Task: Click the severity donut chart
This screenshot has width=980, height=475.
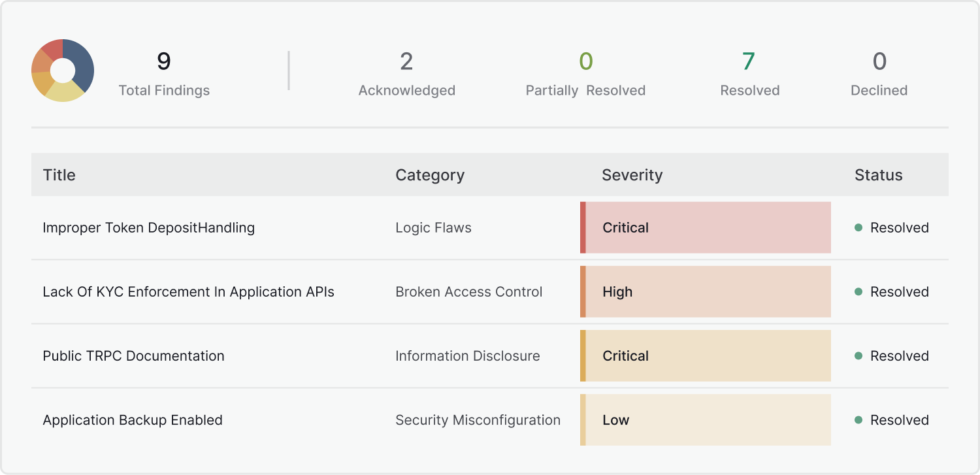Action: click(63, 71)
